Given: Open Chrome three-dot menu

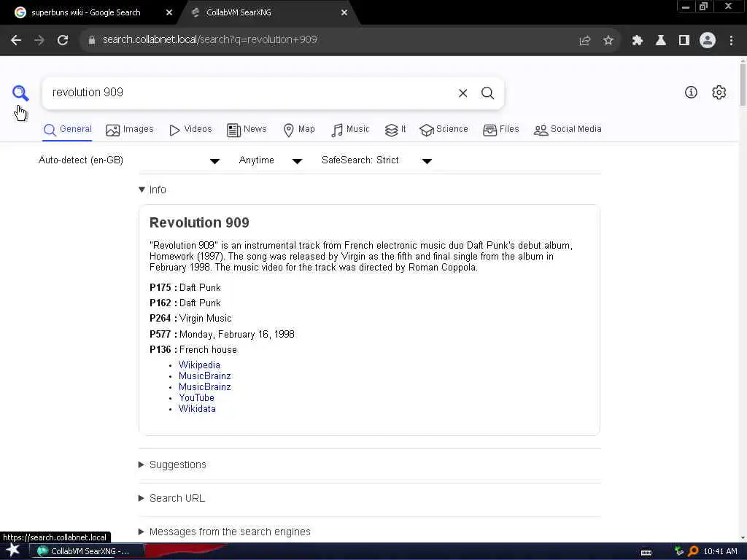Looking at the screenshot, I should pos(731,41).
